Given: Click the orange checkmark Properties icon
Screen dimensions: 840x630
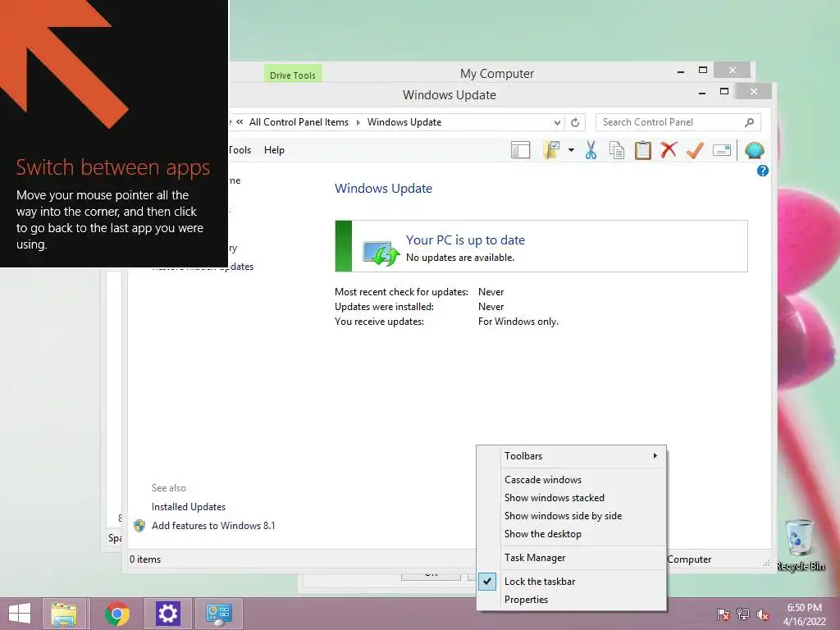Looking at the screenshot, I should 695,150.
